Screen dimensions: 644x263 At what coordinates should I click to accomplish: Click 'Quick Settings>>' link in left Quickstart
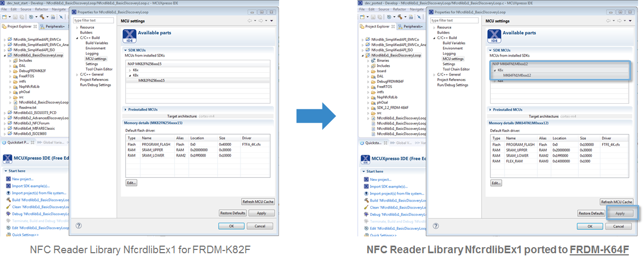[x=26, y=235]
